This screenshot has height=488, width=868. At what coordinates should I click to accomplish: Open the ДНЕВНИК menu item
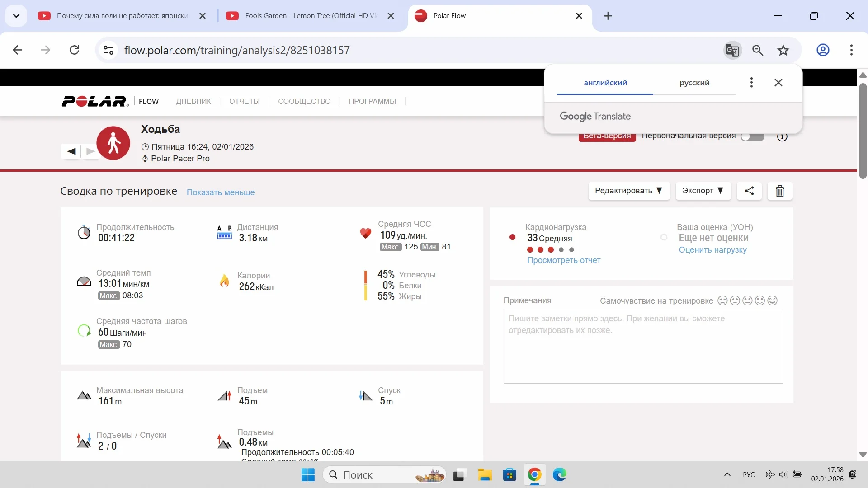tap(193, 101)
